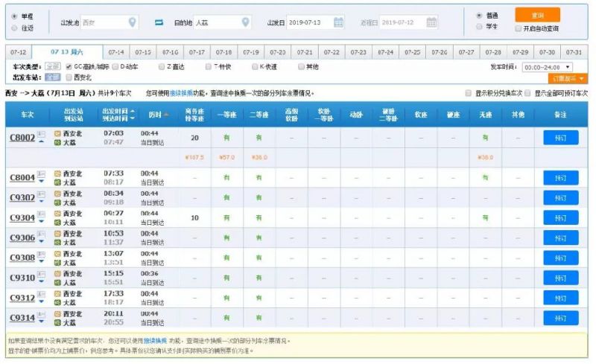Expand price details arrow for C9312
Screen dimensions: 596x364
42,302
